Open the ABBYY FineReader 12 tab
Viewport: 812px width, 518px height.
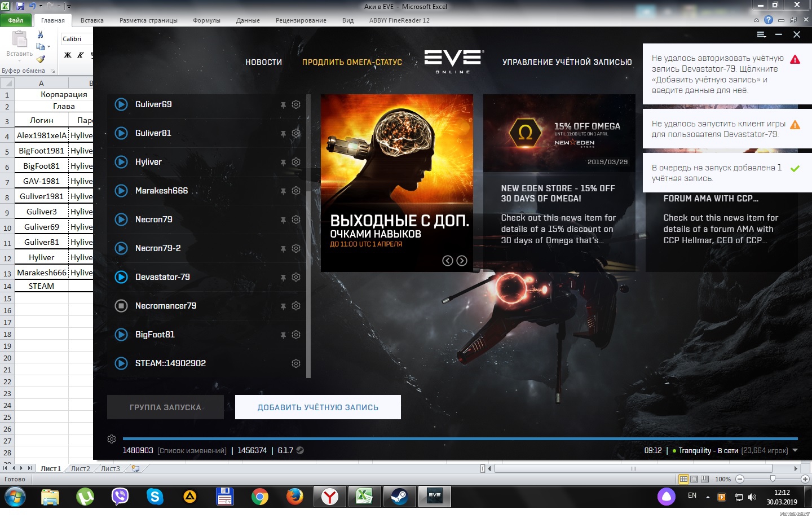tap(399, 20)
